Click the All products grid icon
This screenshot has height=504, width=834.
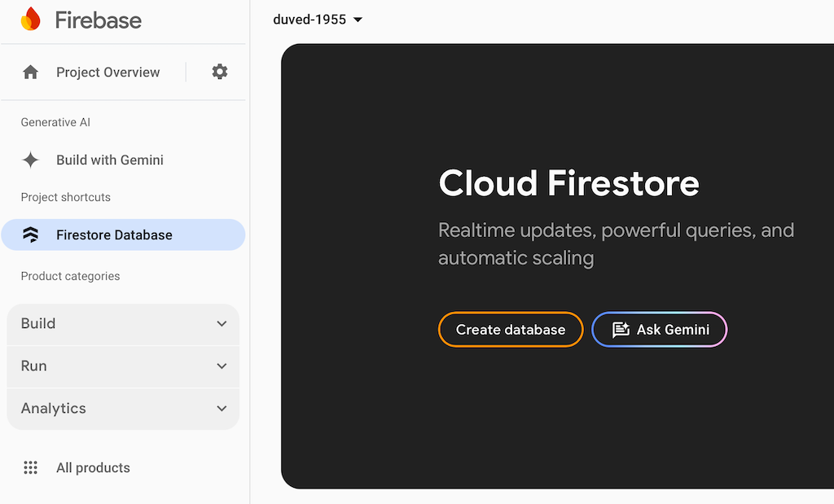coord(30,467)
